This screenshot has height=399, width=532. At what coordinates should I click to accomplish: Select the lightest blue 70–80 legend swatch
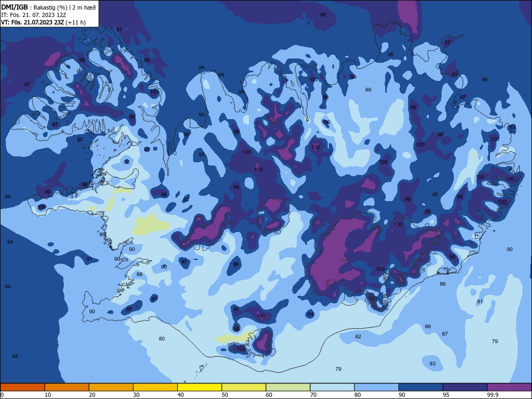click(332, 387)
